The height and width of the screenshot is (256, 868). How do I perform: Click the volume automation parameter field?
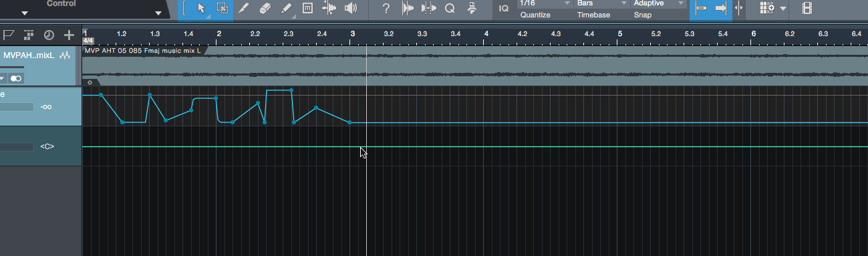17,106
